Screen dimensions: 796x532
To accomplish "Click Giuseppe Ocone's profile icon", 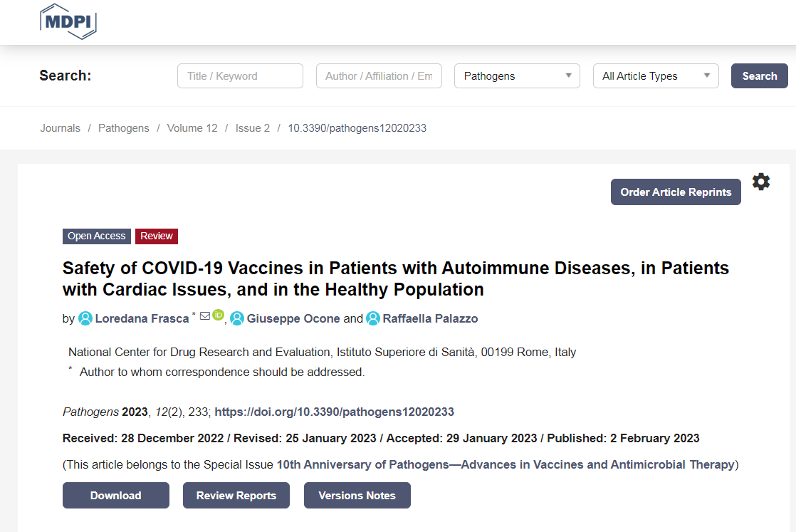I will (237, 318).
